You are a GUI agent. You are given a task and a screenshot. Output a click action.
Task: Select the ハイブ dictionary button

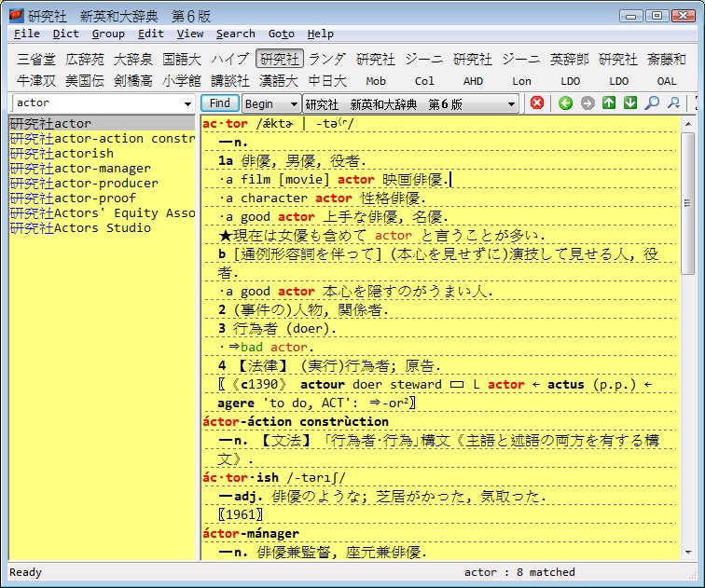coord(230,59)
